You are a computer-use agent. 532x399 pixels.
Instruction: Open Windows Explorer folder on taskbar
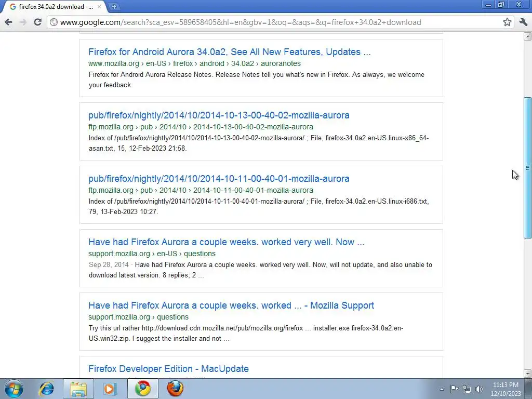(x=78, y=389)
